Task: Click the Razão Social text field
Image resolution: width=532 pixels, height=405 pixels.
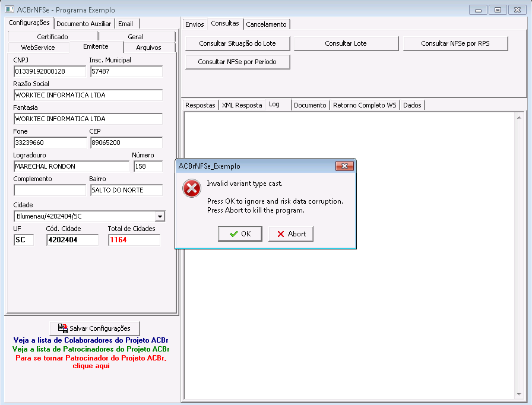Action: (x=88, y=95)
